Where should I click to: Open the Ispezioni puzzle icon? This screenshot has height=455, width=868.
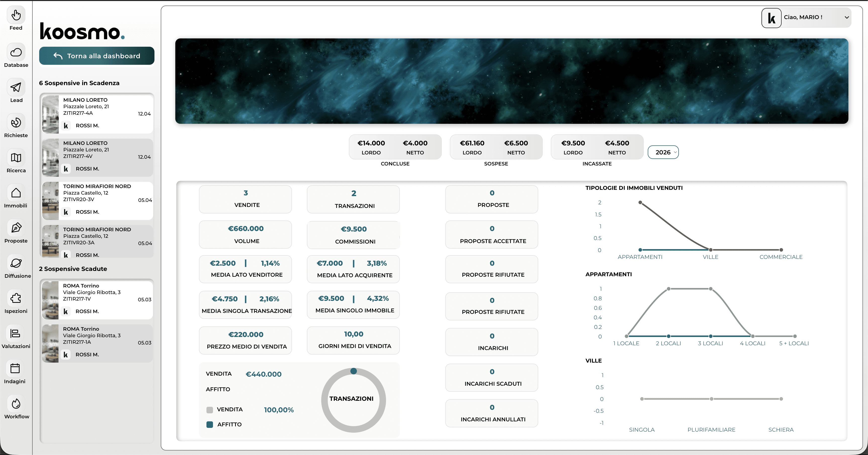click(16, 298)
